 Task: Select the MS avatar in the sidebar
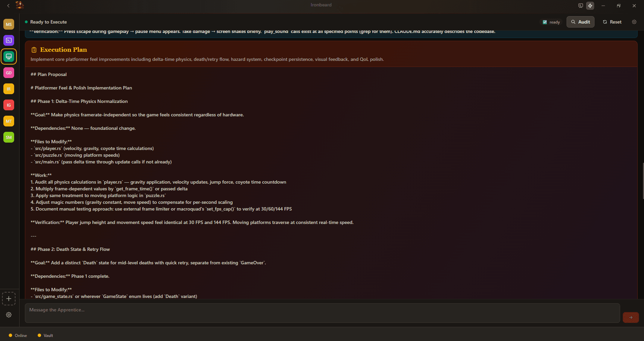coord(9,24)
